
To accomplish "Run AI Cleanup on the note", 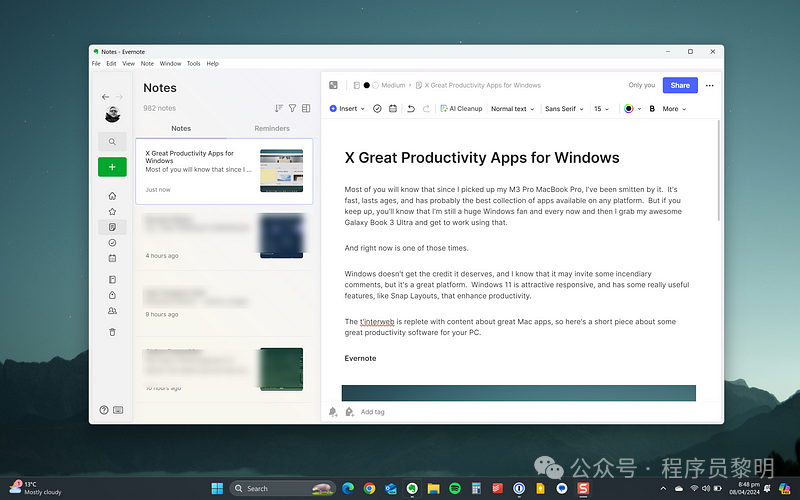I will pyautogui.click(x=461, y=109).
